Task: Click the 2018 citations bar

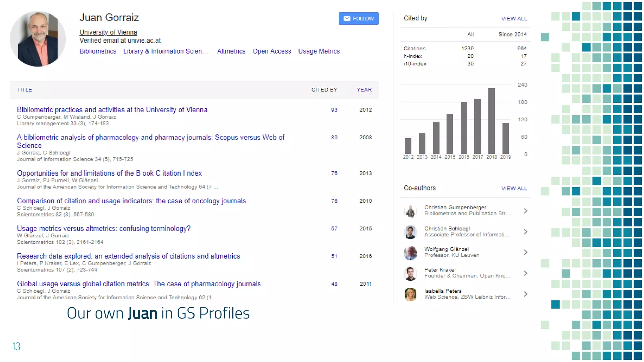Action: 491,121
